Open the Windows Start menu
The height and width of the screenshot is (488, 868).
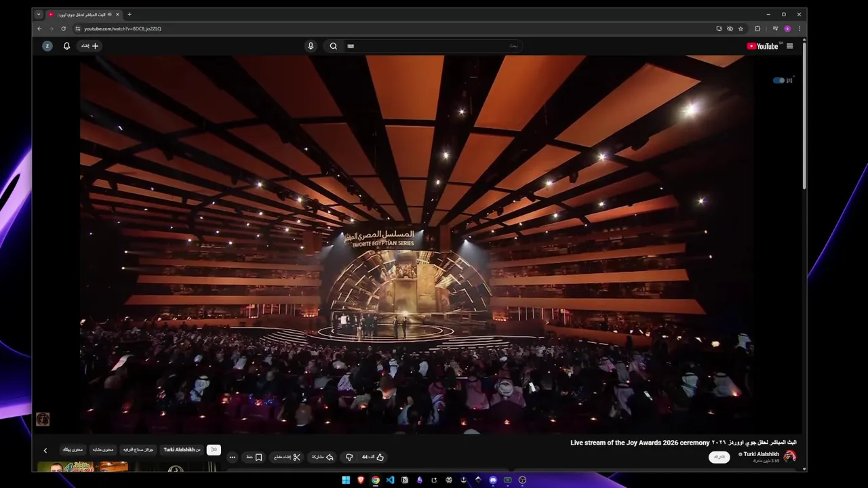point(346,480)
